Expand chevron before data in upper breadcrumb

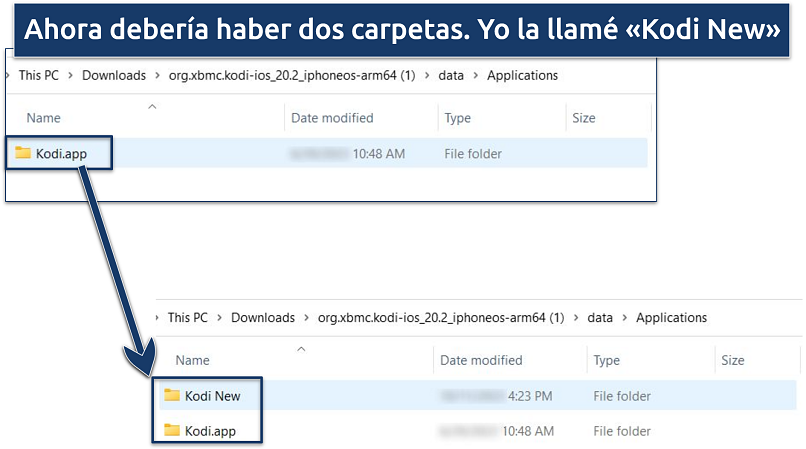click(x=427, y=76)
